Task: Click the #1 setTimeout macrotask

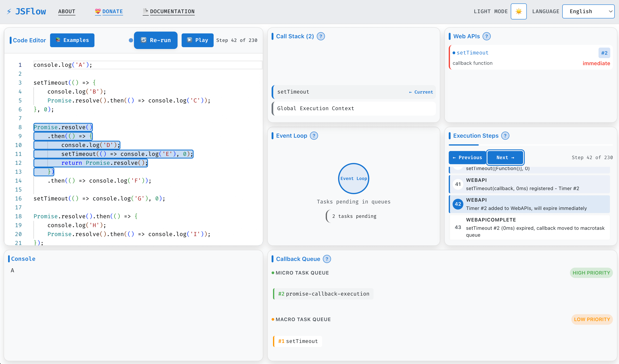Action: 298,341
